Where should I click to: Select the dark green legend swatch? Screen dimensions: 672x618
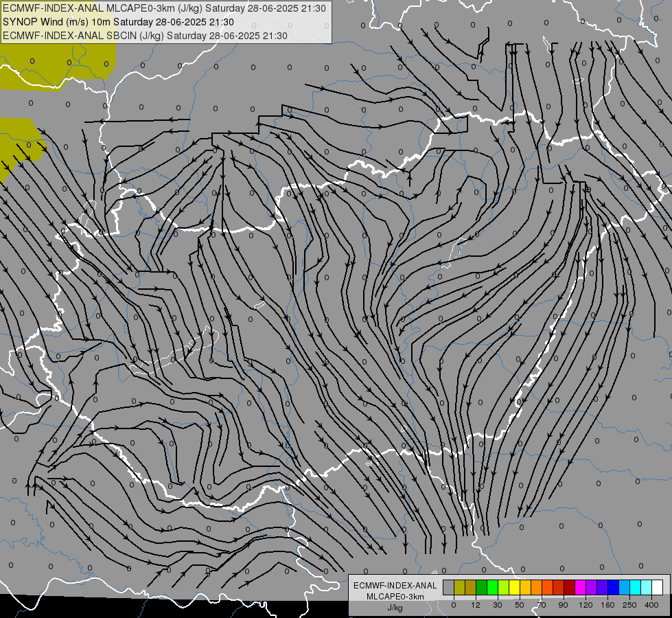coord(481,587)
